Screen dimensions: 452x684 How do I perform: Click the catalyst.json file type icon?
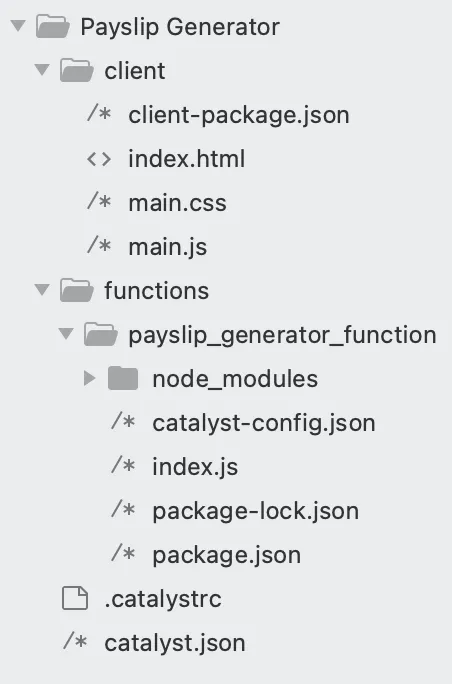pyautogui.click(x=75, y=642)
